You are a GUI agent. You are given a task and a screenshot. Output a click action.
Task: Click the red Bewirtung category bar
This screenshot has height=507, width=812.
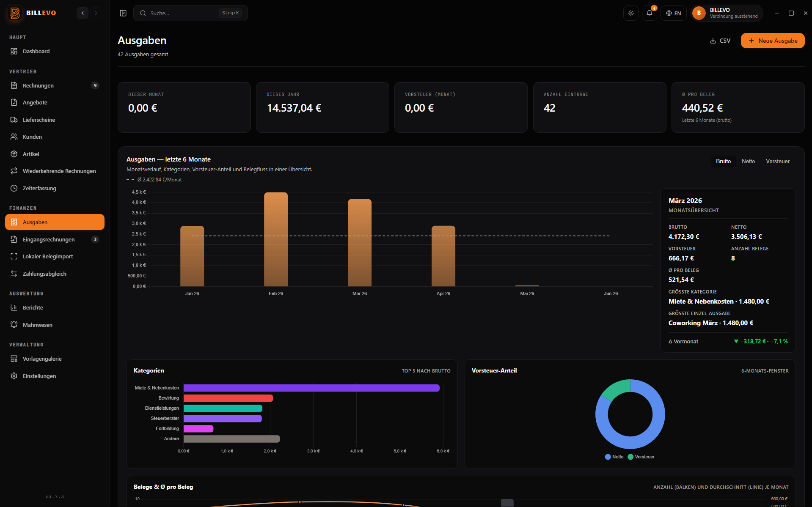point(228,398)
